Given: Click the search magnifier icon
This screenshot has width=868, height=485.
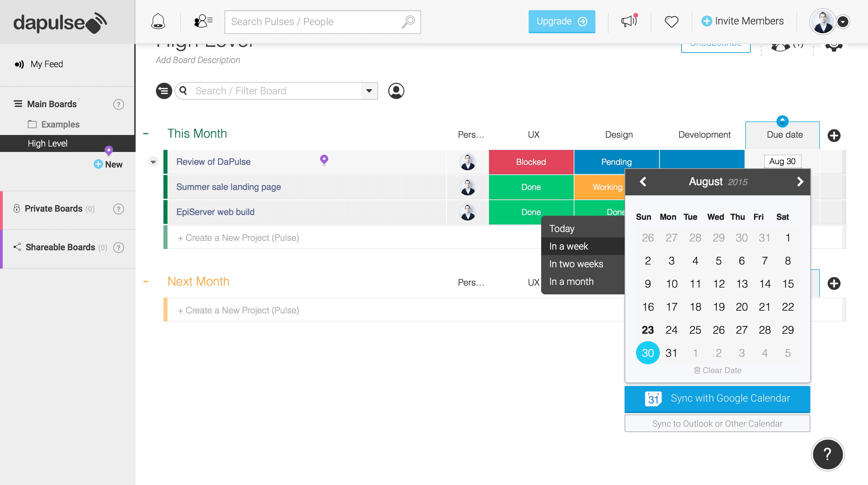Looking at the screenshot, I should pos(409,22).
